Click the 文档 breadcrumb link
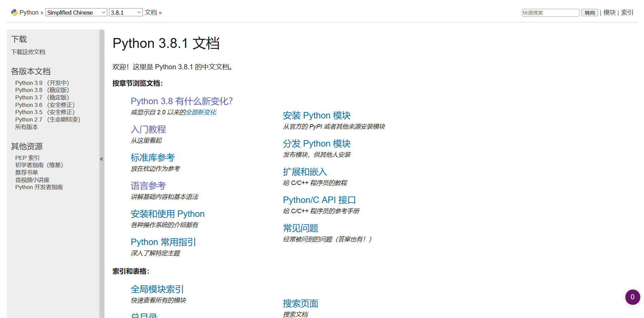 tap(151, 13)
